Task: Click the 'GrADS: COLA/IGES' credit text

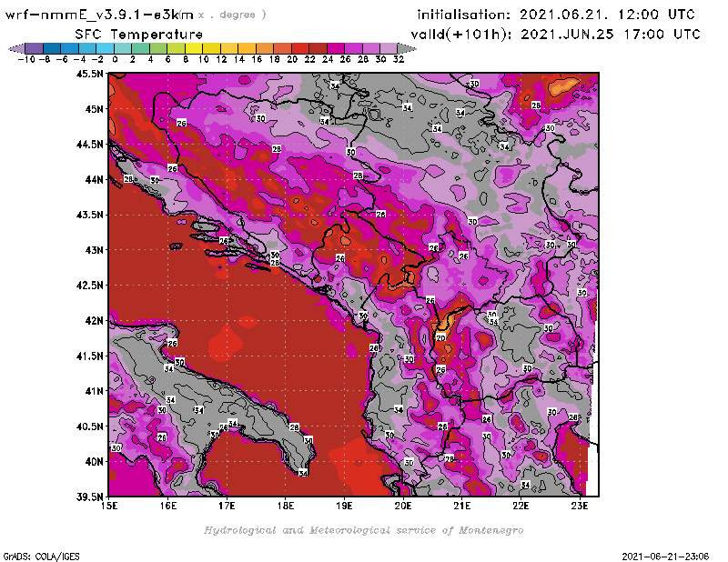Action: click(41, 557)
